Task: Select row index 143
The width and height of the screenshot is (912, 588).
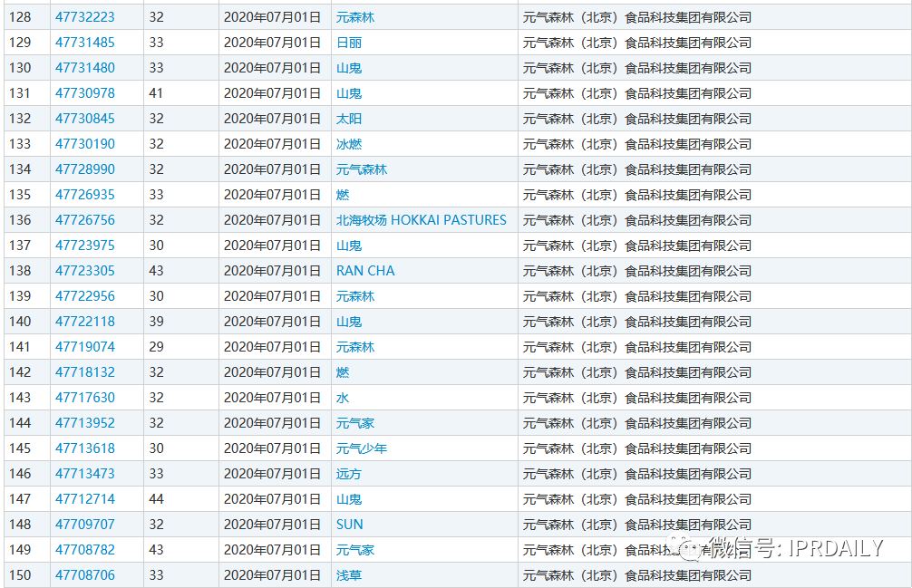Action: (20, 398)
